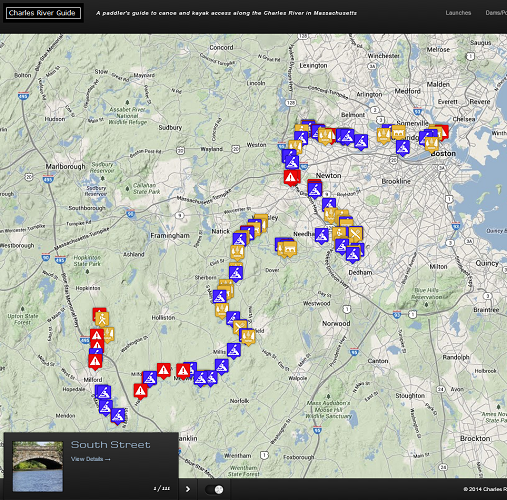Image resolution: width=507 pixels, height=500 pixels.
Task: Click red warning marker west of Newton
Action: 292,177
